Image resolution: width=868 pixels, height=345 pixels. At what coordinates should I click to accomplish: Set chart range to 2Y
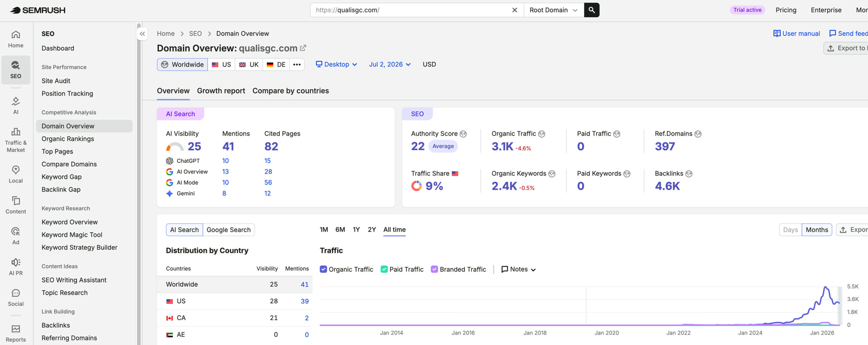372,230
